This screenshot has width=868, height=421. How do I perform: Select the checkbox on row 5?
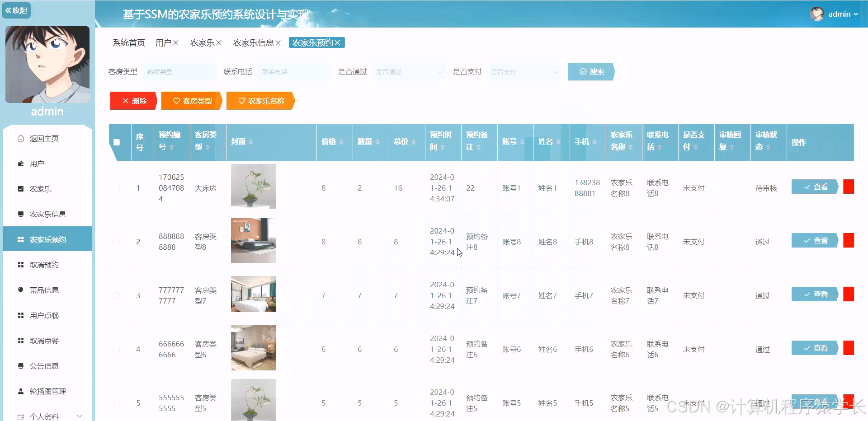point(117,403)
